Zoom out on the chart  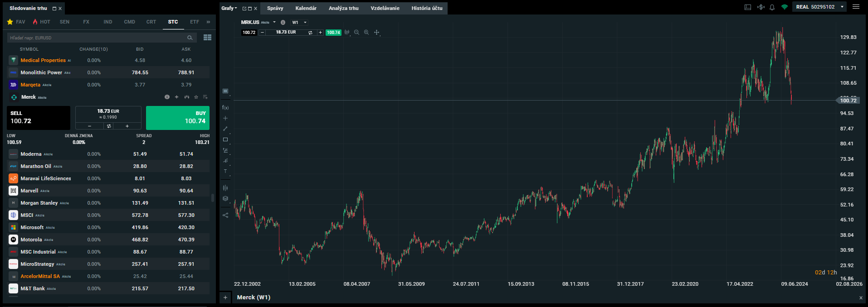356,33
